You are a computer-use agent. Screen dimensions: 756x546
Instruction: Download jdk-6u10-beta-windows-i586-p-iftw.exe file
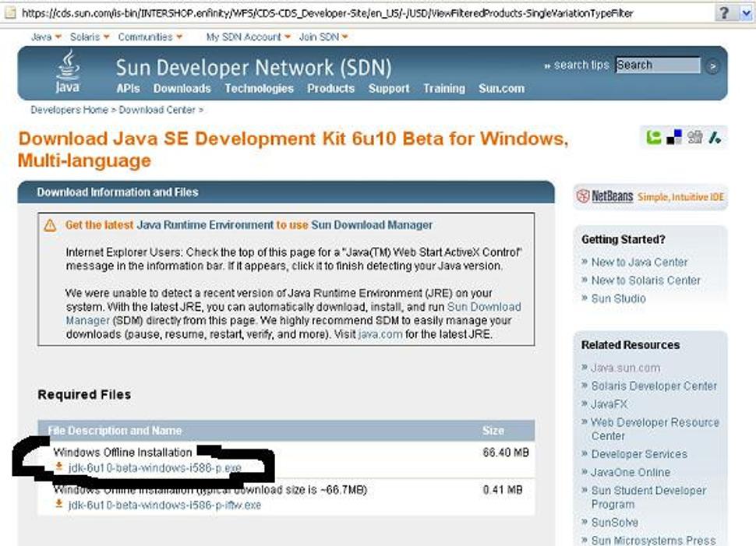pyautogui.click(x=164, y=505)
